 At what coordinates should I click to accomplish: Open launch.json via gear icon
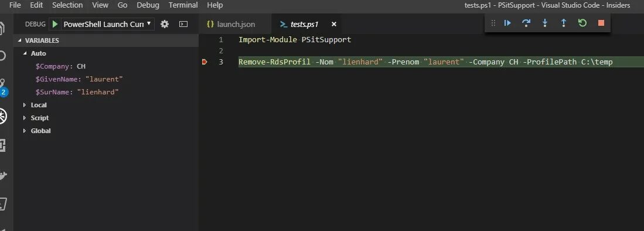click(x=165, y=24)
